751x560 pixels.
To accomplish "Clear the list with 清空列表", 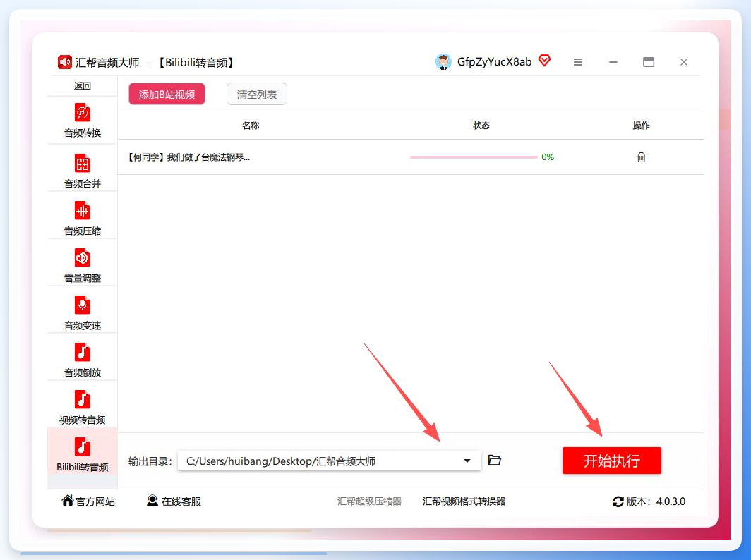I will coord(257,94).
